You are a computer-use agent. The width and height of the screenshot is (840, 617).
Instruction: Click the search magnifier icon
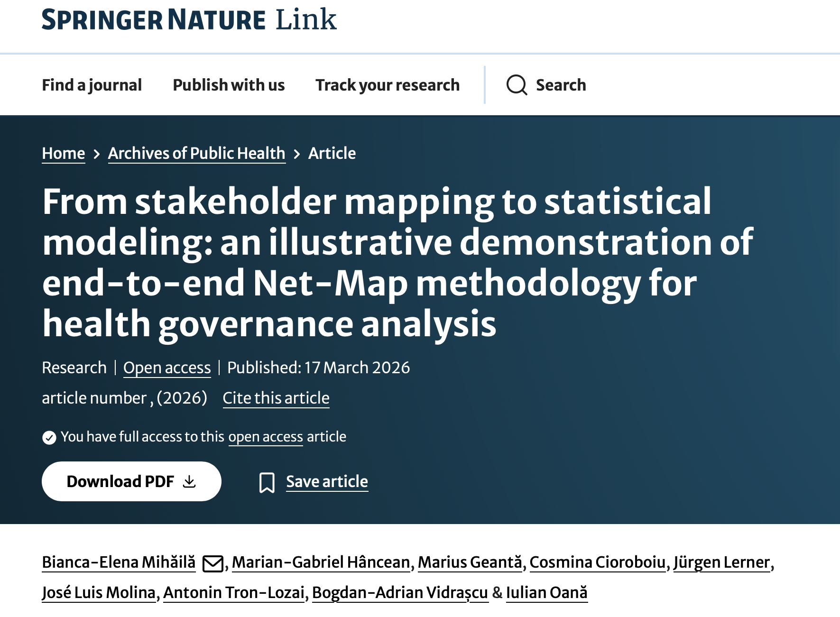[517, 85]
